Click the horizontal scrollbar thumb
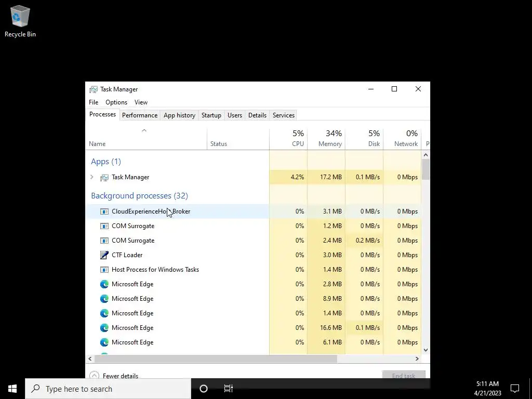The height and width of the screenshot is (399, 532). [x=216, y=358]
